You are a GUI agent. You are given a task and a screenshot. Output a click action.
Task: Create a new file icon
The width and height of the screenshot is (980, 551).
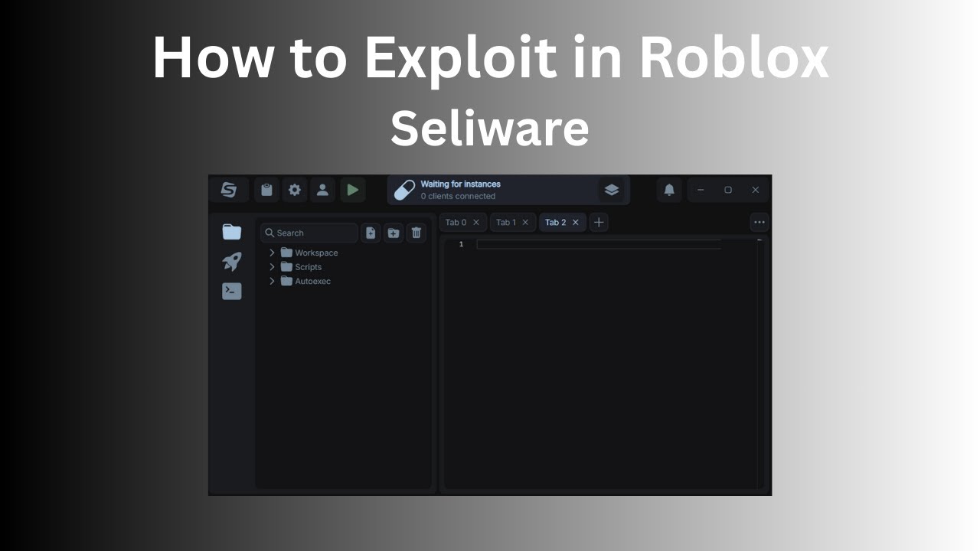coord(371,233)
